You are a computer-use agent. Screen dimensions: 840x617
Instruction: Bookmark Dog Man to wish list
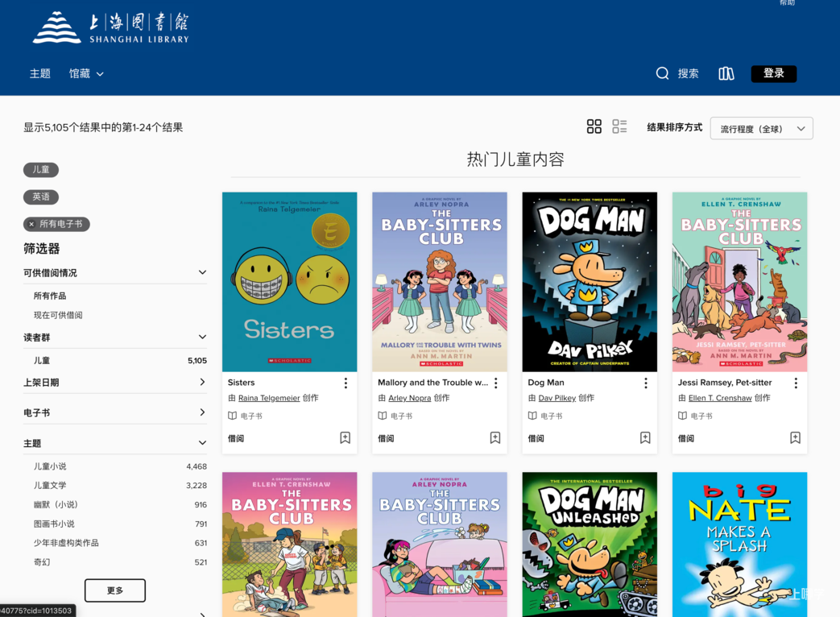click(645, 437)
